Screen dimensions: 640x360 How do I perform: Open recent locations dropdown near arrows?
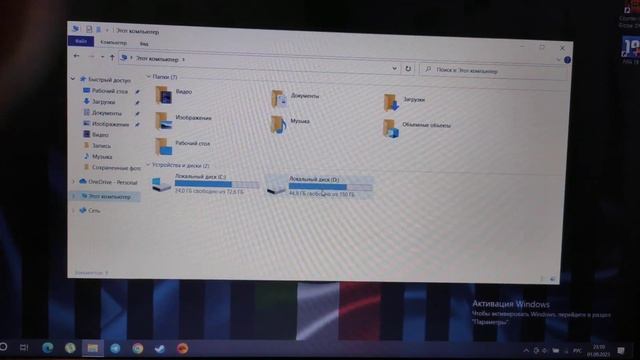pyautogui.click(x=102, y=57)
